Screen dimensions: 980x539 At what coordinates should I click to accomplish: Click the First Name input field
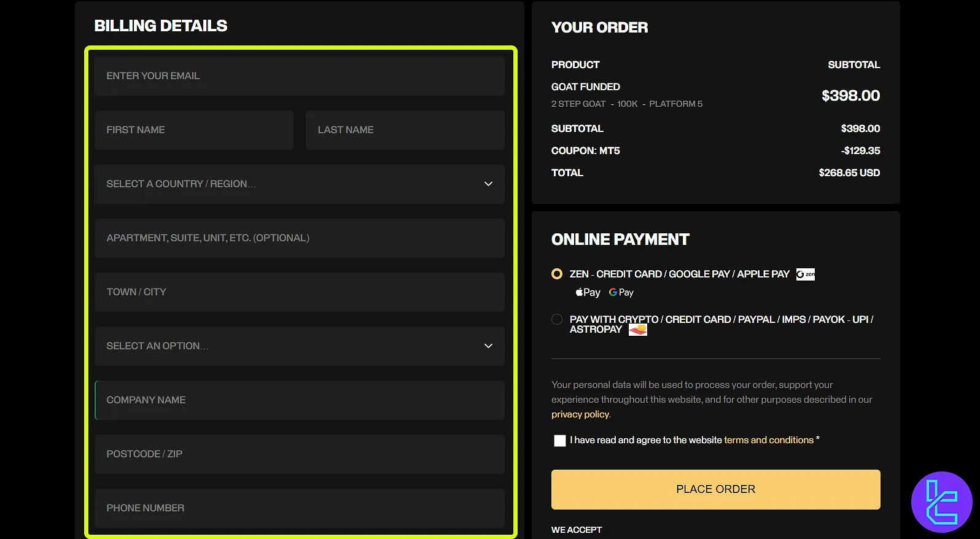193,130
